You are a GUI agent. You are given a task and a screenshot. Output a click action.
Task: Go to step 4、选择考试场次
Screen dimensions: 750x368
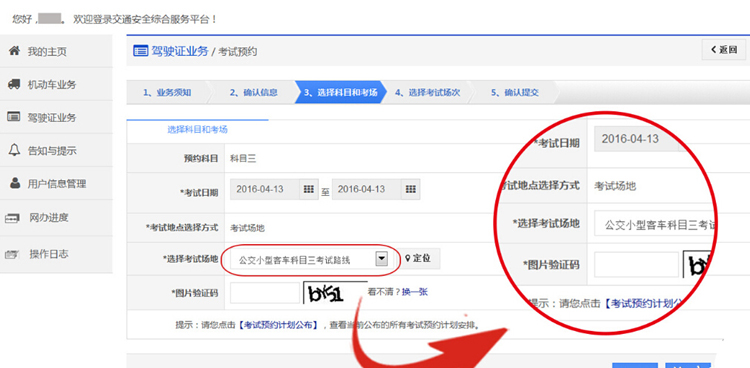click(x=427, y=92)
